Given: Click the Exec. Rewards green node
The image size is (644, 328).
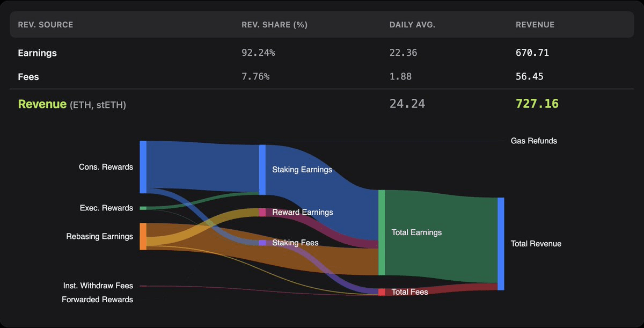Looking at the screenshot, I should click(143, 208).
